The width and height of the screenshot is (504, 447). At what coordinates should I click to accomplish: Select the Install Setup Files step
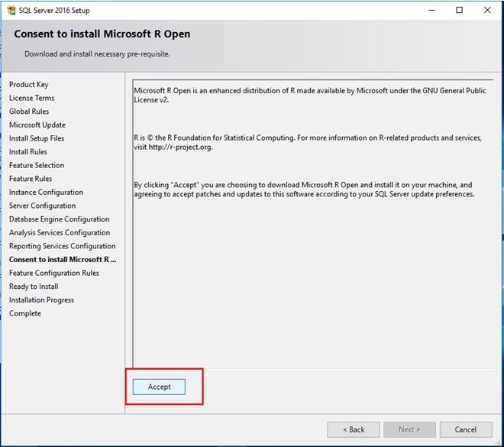click(x=37, y=138)
